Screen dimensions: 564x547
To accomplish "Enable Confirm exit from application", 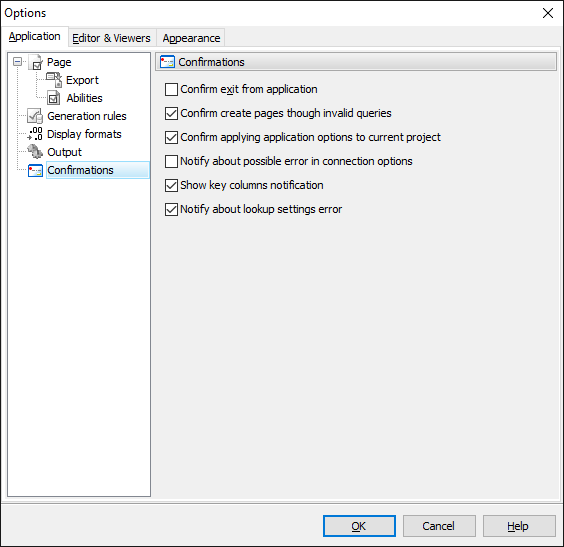I will [171, 89].
